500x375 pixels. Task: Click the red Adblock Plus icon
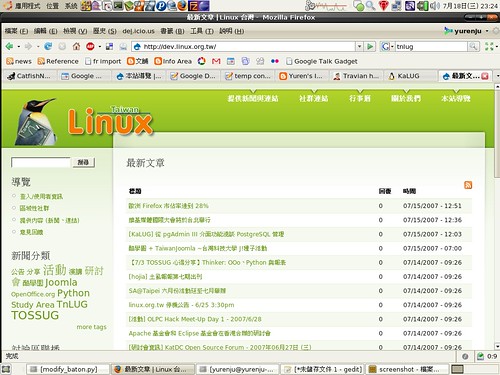click(x=90, y=46)
